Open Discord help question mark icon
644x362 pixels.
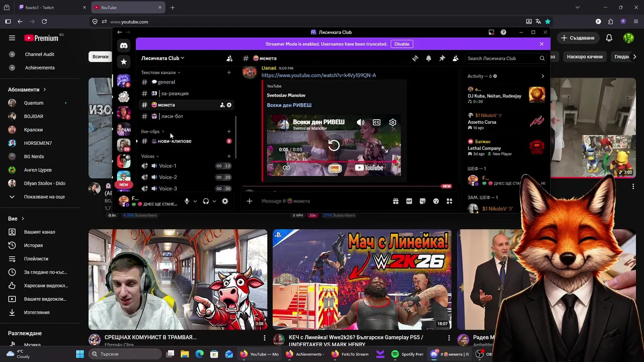pos(503,32)
